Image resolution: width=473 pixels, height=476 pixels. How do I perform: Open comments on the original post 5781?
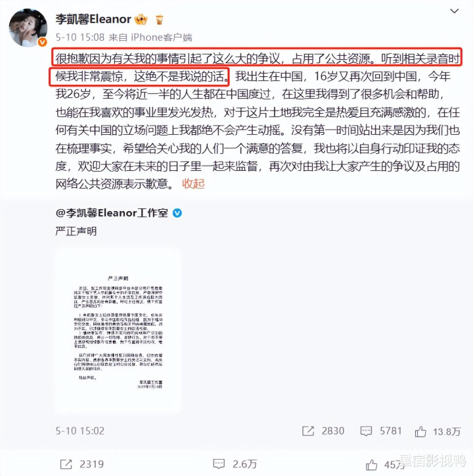381,431
